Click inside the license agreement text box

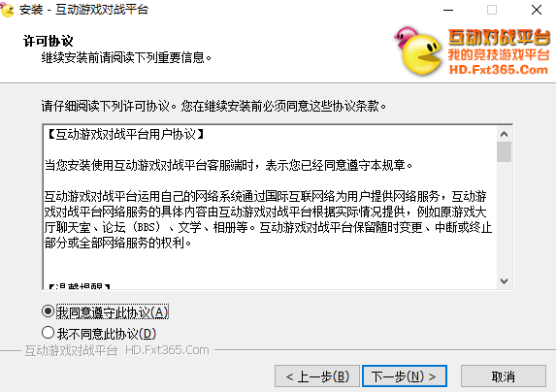[270, 207]
